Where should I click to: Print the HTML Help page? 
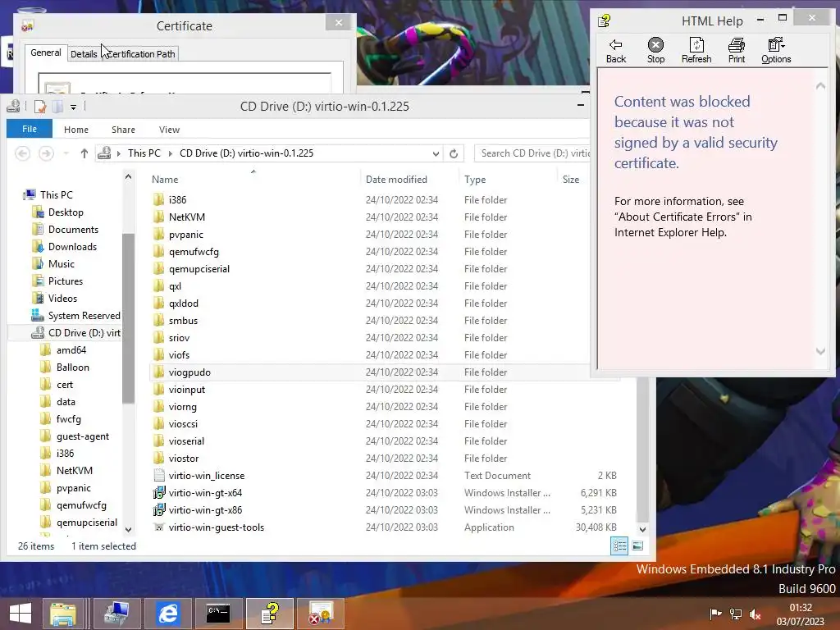(x=737, y=51)
